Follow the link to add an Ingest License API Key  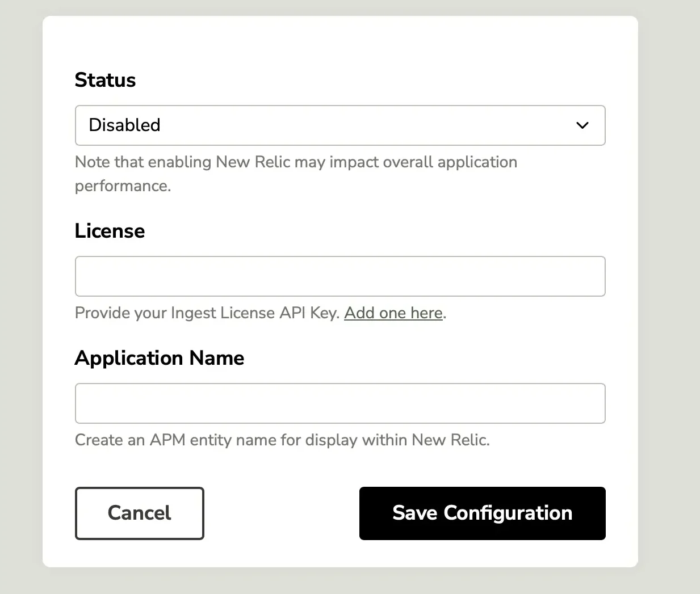[393, 313]
